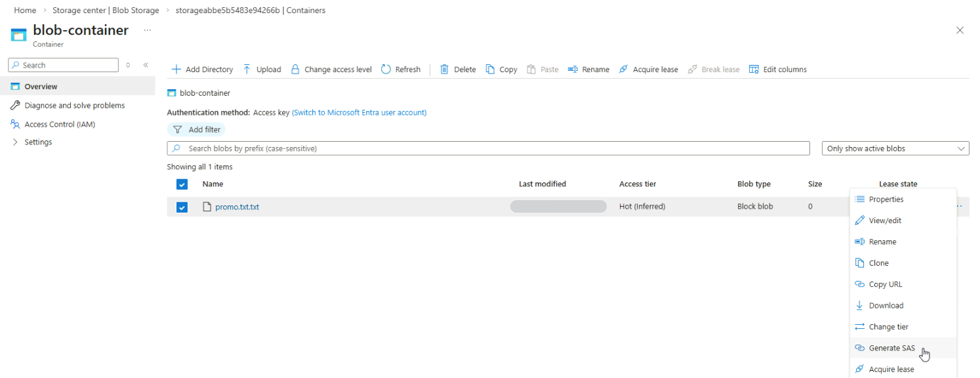980x378 pixels.
Task: Open the 'Only show active blobs' dropdown
Action: (x=895, y=149)
